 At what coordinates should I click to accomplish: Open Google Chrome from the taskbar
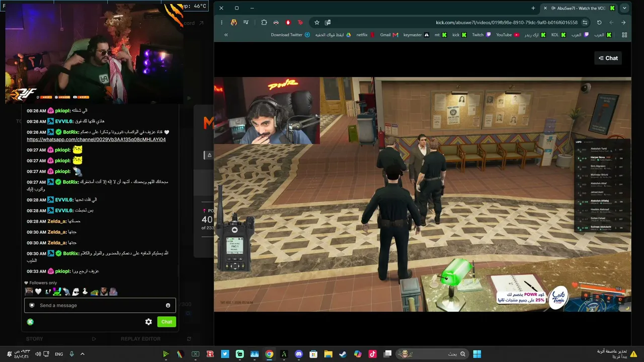click(269, 354)
